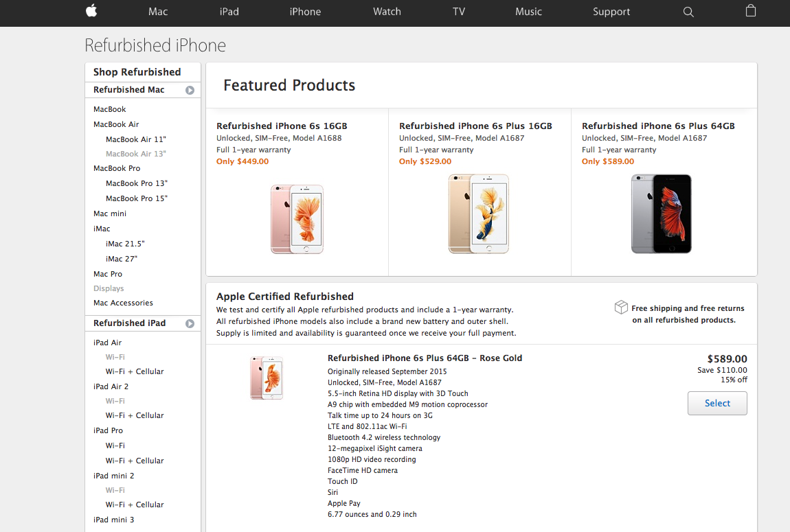Expand the Refurbished Mac section arrow
790x532 pixels.
tap(190, 90)
